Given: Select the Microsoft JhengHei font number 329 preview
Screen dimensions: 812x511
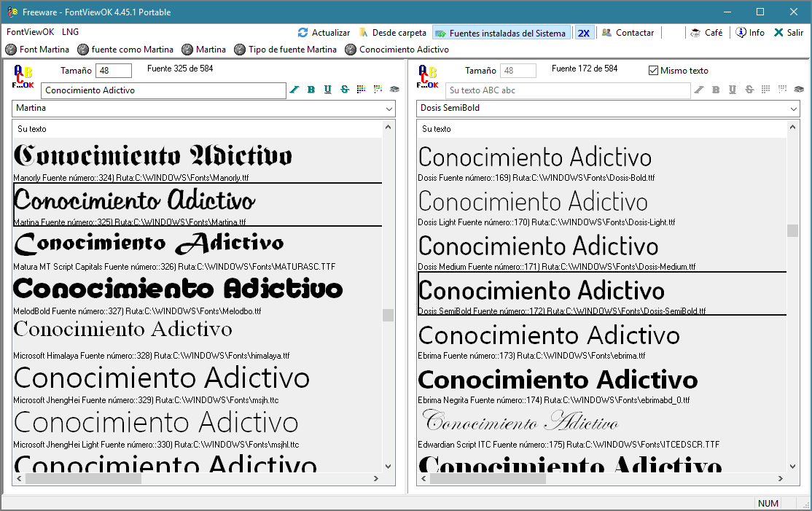Looking at the screenshot, I should (198, 383).
